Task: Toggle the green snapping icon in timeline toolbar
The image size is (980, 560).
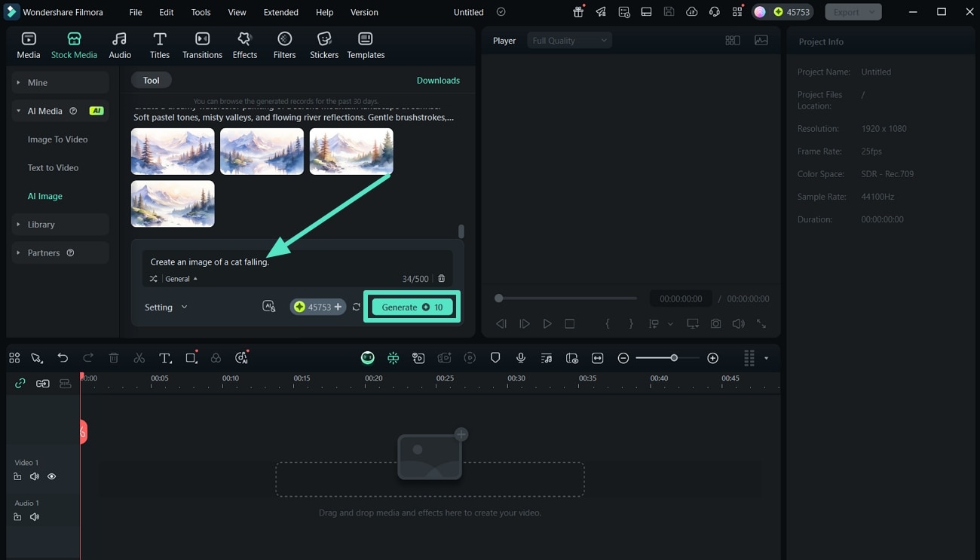Action: 394,358
